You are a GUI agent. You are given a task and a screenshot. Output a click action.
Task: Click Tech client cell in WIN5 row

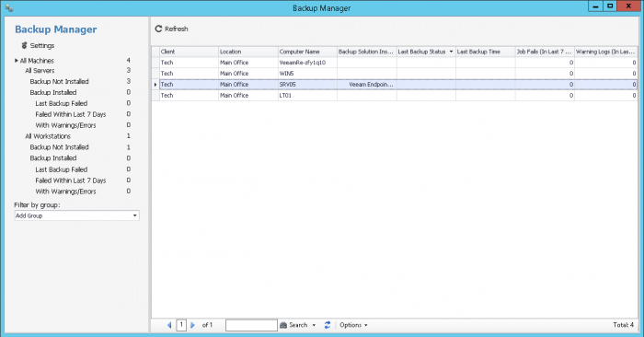click(x=189, y=74)
